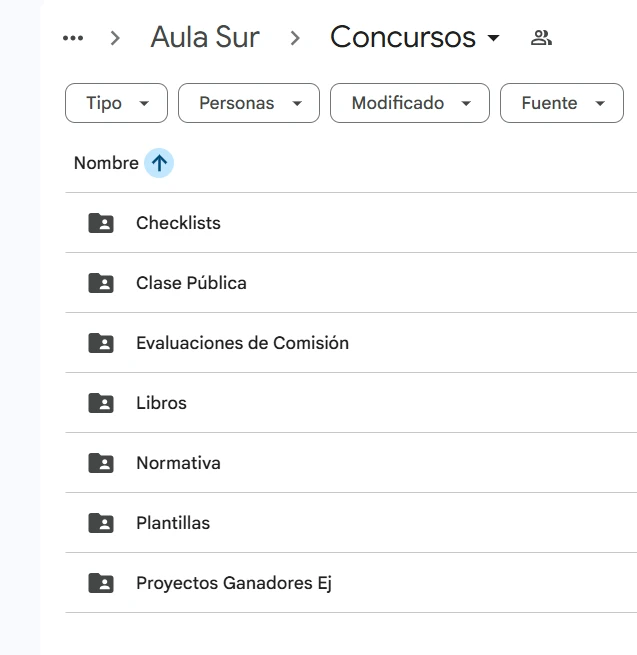Image resolution: width=637 pixels, height=655 pixels.
Task: Open the Fuente filter dropdown
Action: pos(562,103)
